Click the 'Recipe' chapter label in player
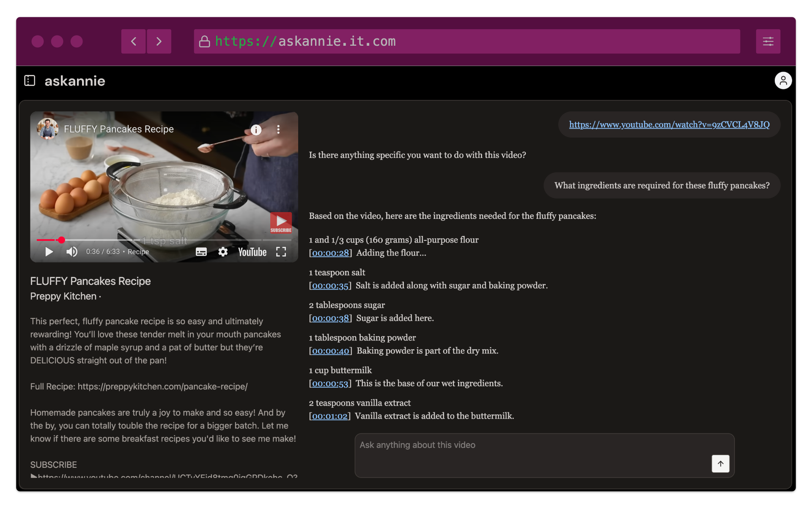 [138, 251]
